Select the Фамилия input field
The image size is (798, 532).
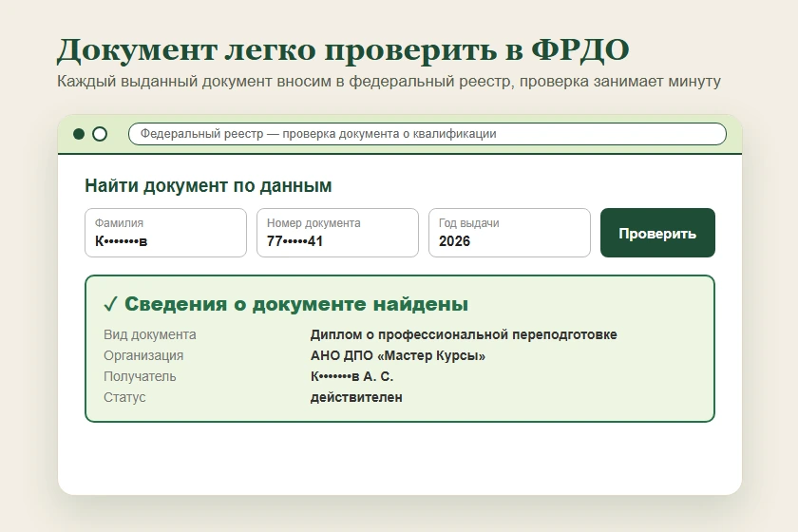click(165, 233)
